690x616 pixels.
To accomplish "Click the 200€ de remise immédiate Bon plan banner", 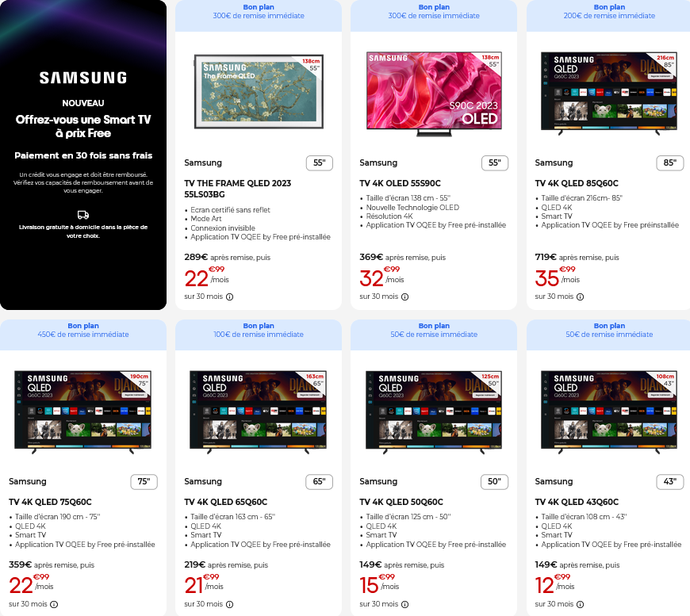I will 609,15.
